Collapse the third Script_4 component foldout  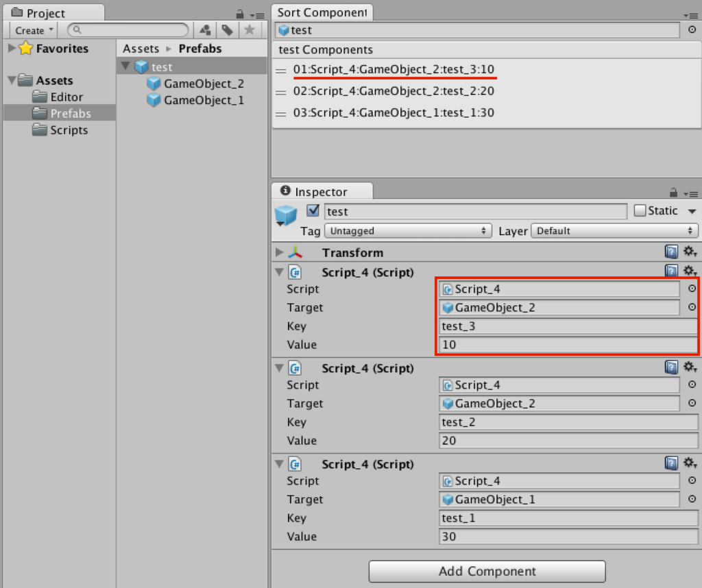point(280,463)
